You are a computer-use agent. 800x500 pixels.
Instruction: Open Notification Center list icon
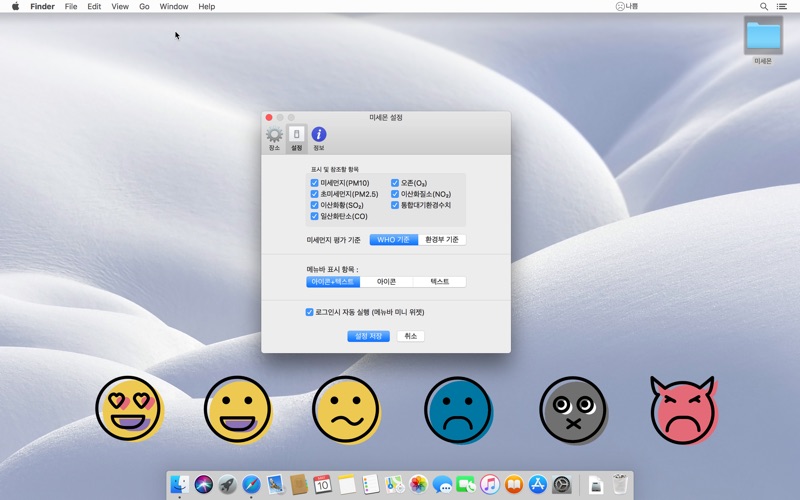coord(781,6)
